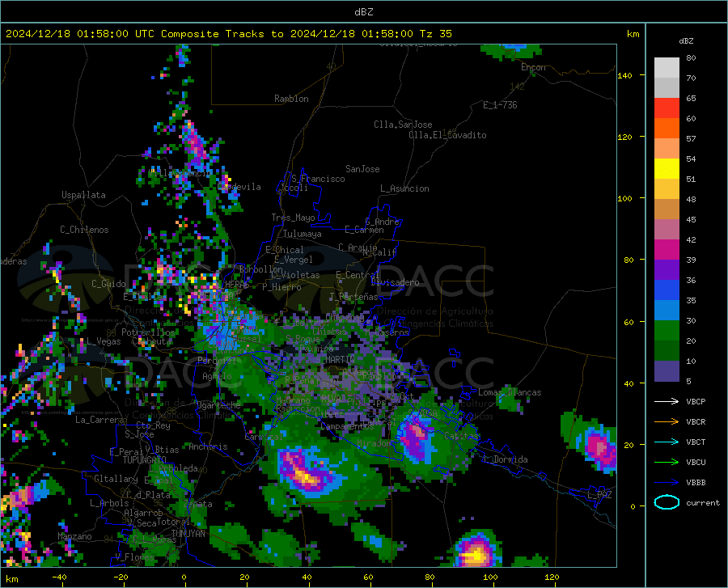728x588 pixels.
Task: Click the UTC Composite Tracks timestamp header
Action: pyautogui.click(x=229, y=34)
